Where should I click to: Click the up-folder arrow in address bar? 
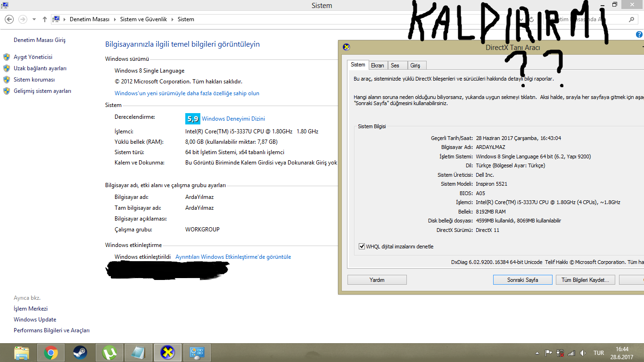click(x=45, y=19)
